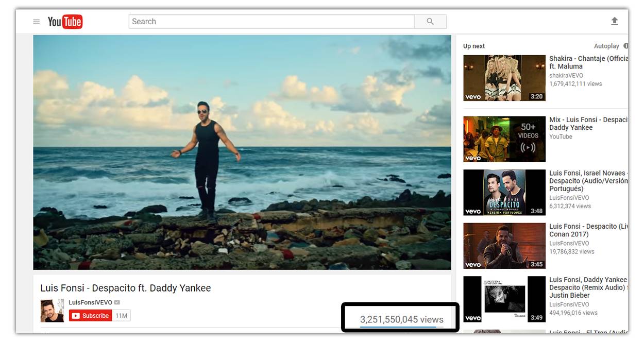Click the 494,196,016 views text
This screenshot has width=644, height=342.
click(x=573, y=313)
